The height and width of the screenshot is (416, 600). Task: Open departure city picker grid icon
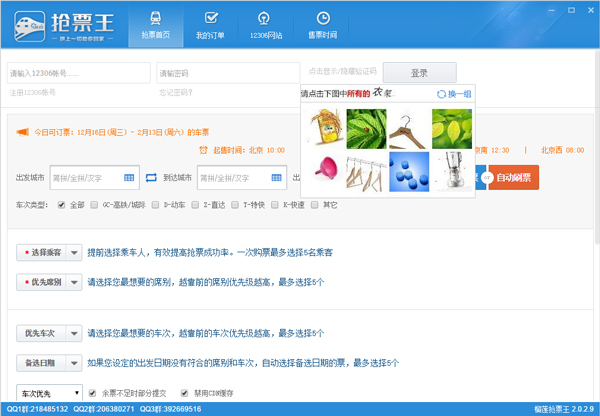[129, 177]
